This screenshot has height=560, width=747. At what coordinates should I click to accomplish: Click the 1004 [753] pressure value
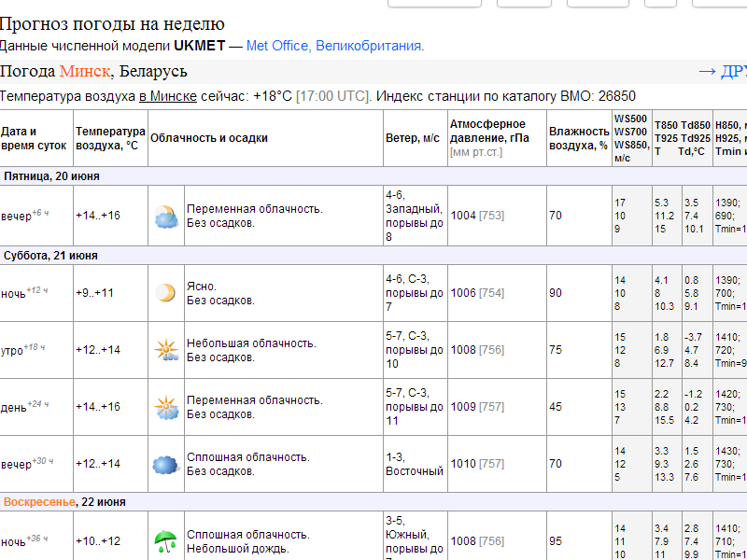(477, 216)
